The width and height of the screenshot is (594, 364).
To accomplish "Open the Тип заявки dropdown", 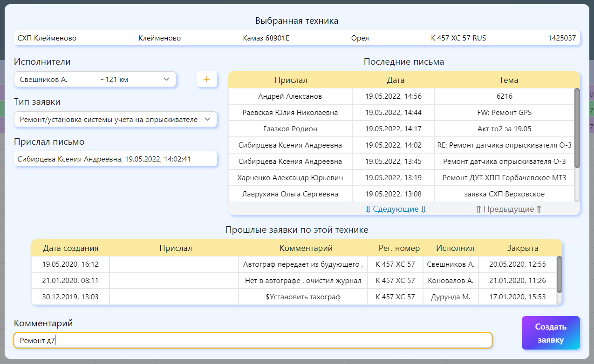I will (115, 119).
